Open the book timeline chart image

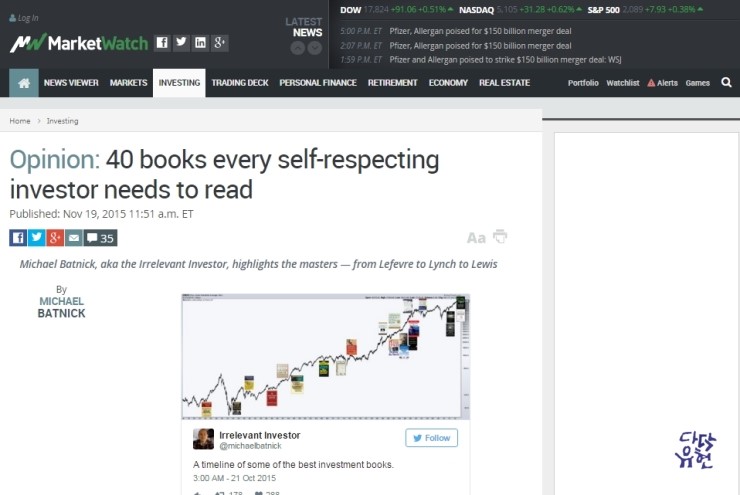tap(326, 356)
